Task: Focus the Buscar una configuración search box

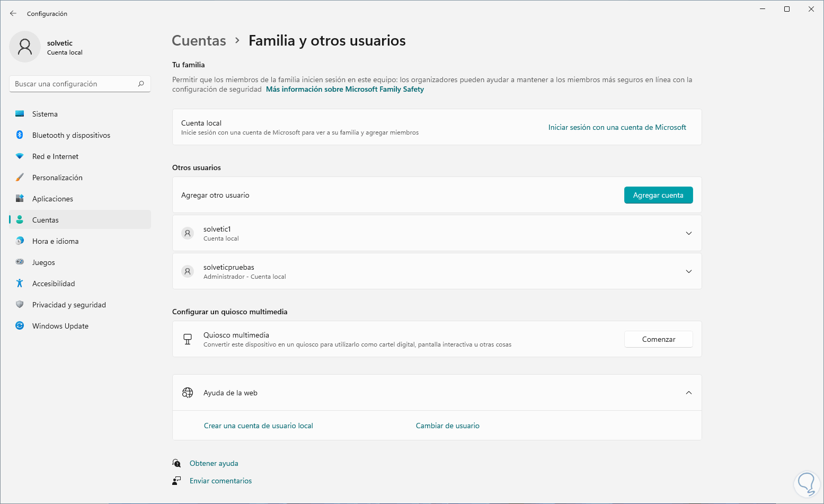Action: pyautogui.click(x=74, y=84)
